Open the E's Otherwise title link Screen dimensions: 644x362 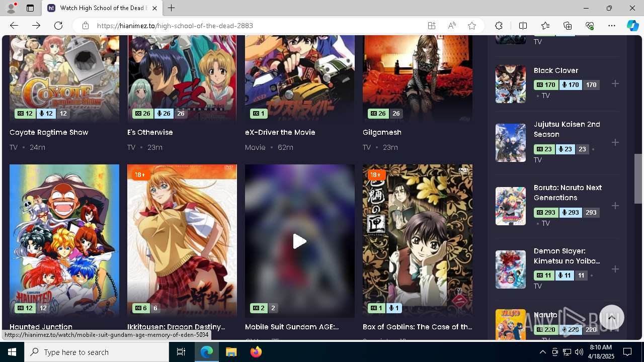(x=150, y=132)
